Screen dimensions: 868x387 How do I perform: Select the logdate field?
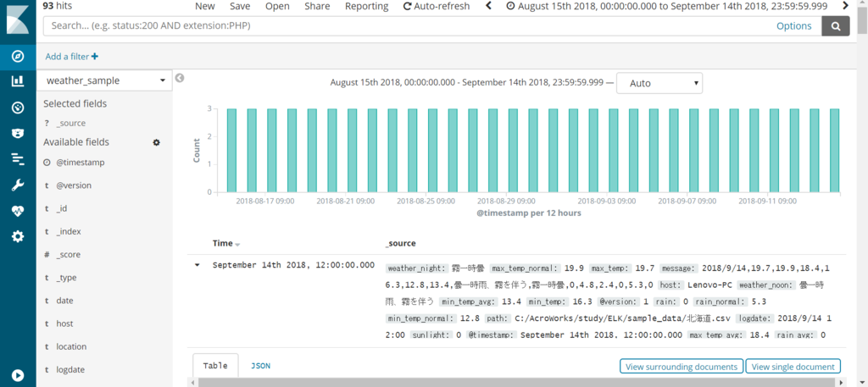tap(70, 370)
